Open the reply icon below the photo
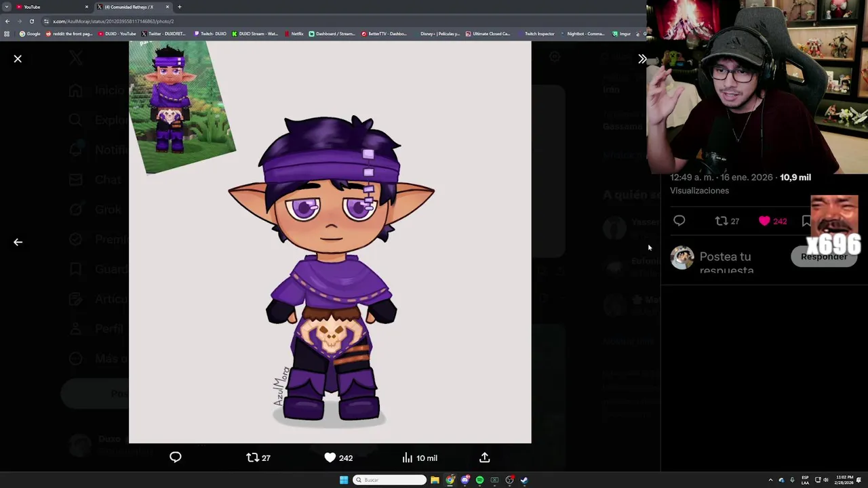The image size is (868, 488). pos(176,457)
